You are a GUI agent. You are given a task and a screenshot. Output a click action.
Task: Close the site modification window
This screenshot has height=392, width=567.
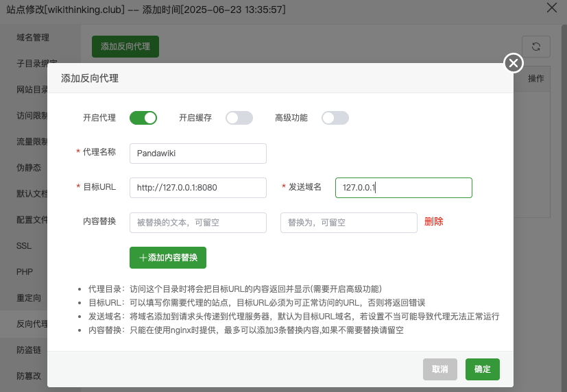click(552, 8)
